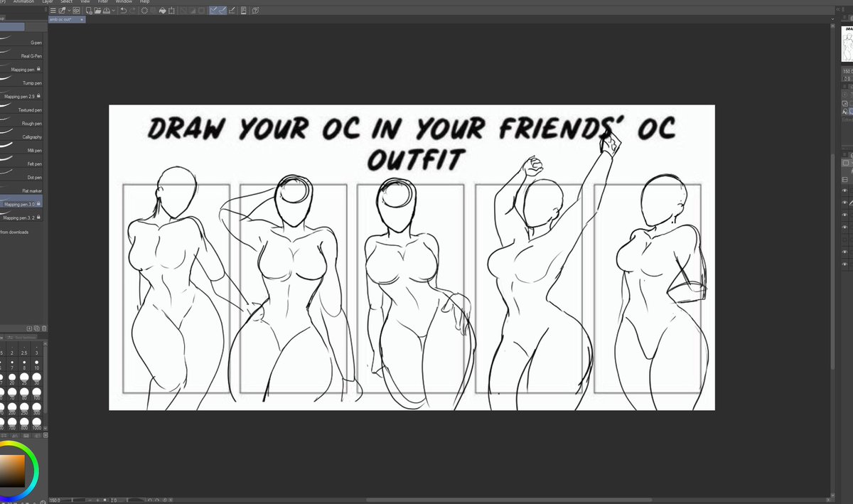Open Clip Studio Paint support help icon
This screenshot has width=853, height=504.
(x=255, y=11)
